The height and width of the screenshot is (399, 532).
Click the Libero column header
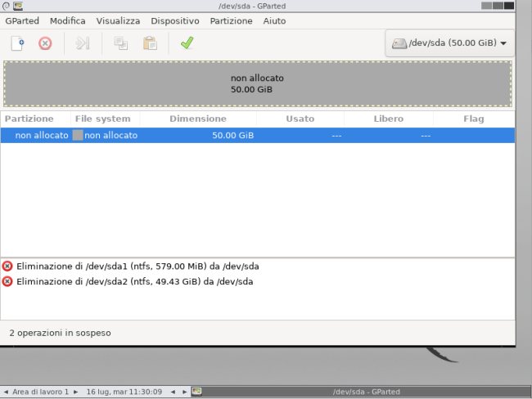389,119
